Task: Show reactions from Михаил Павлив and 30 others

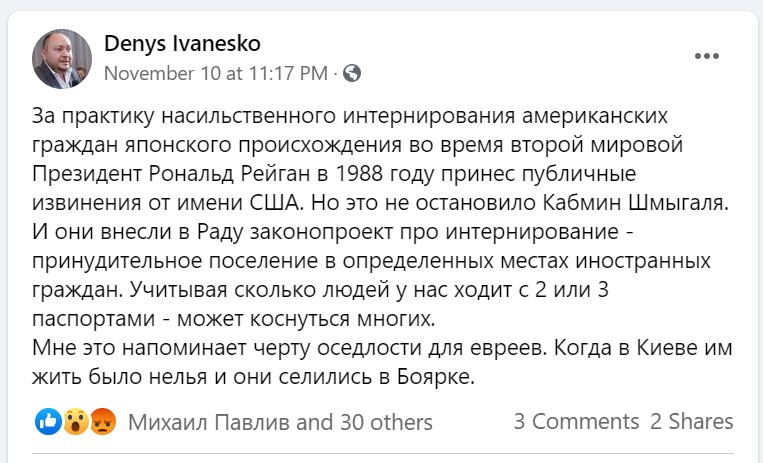Action: 280,422
